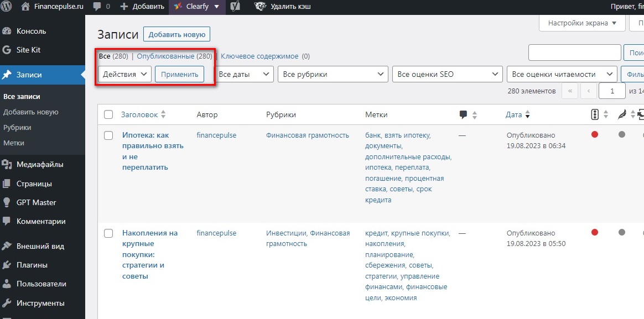Switch to the Опубликованные filter tab
This screenshot has height=319, width=644.
coord(166,56)
